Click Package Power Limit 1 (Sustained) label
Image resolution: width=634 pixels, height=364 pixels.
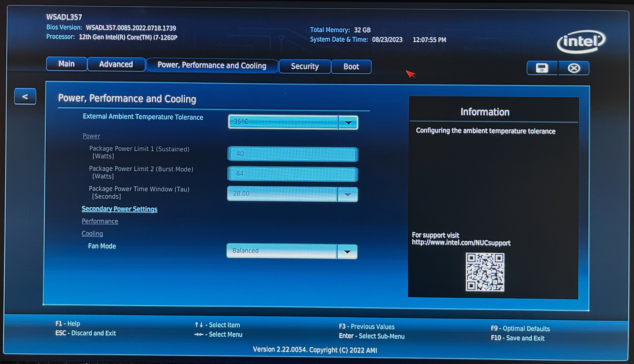click(x=139, y=152)
